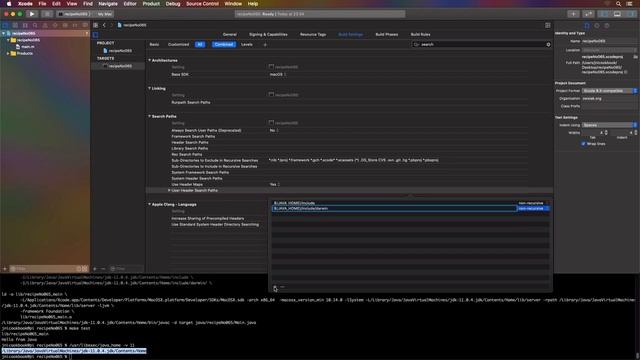Click the code review arrows button in toolbar
Viewport: 640px width, 360px height.
(588, 14)
